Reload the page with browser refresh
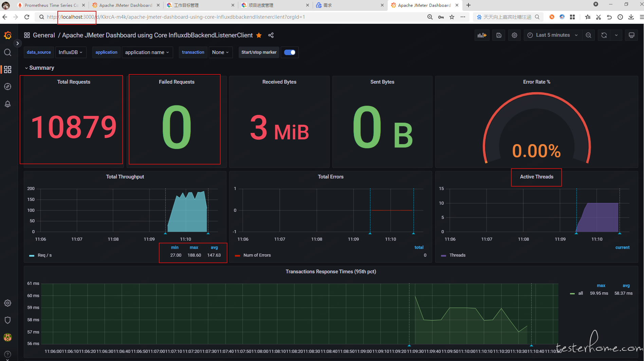Screen dimensions: 644x361 (x=27, y=17)
